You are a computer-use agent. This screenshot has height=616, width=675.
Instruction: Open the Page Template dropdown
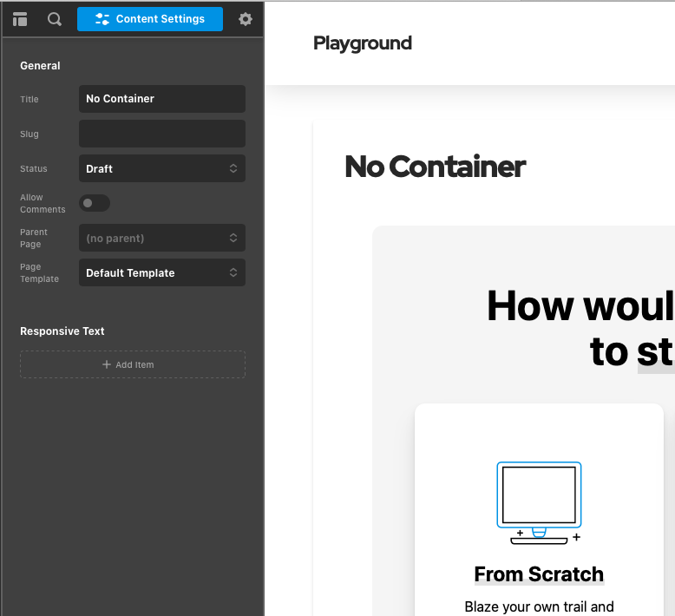click(161, 272)
